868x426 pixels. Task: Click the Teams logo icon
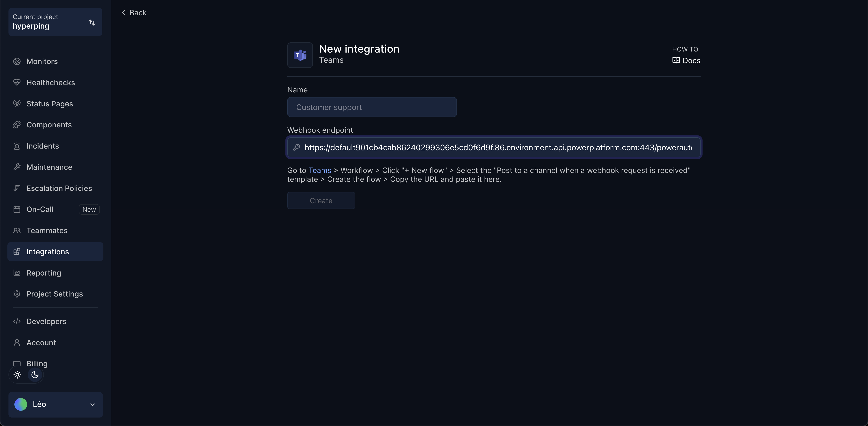point(300,55)
